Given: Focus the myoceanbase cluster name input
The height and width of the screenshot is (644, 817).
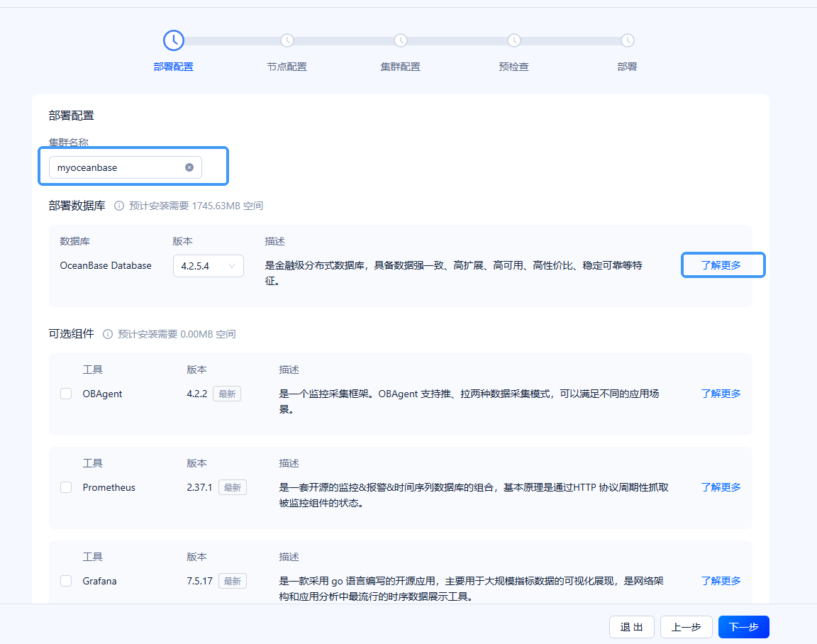Looking at the screenshot, I should click(x=125, y=167).
